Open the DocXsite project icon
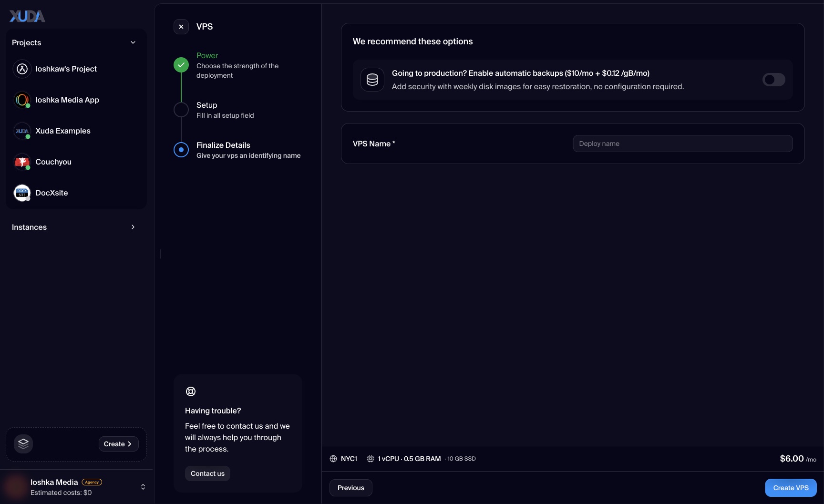Viewport: 824px width, 504px height. pyautogui.click(x=22, y=193)
